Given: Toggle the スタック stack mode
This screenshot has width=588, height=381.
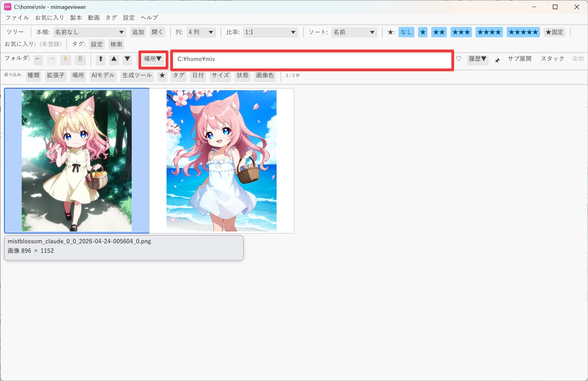Looking at the screenshot, I should pyautogui.click(x=553, y=59).
